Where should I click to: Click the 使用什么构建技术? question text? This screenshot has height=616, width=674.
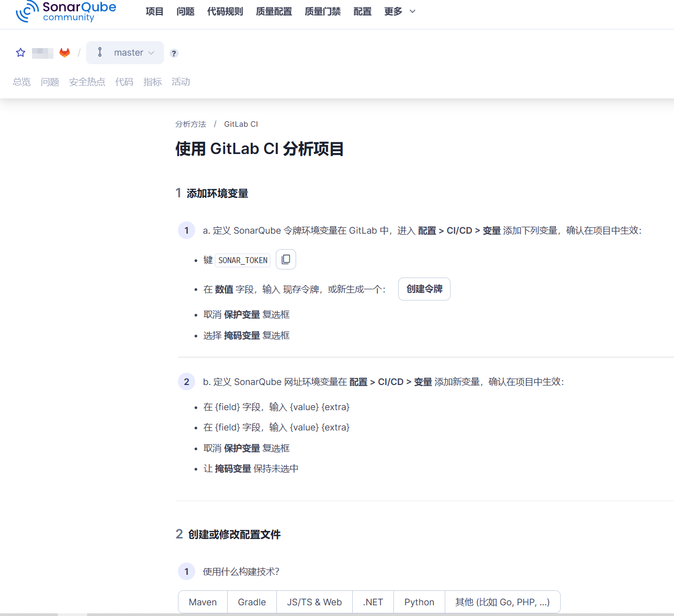[x=241, y=572]
